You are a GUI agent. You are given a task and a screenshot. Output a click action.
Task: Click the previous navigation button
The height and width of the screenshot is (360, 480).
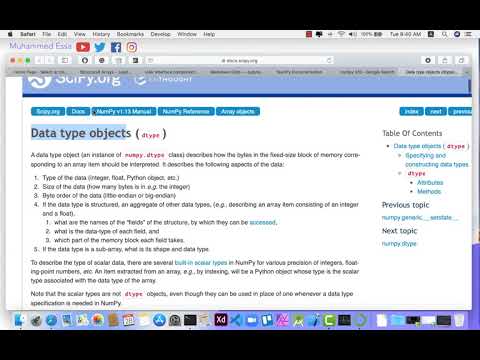(x=460, y=111)
